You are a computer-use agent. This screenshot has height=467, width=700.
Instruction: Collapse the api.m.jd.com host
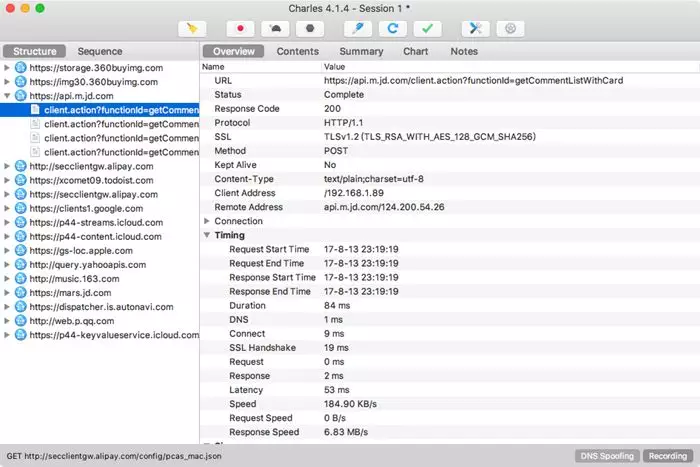click(x=7, y=96)
